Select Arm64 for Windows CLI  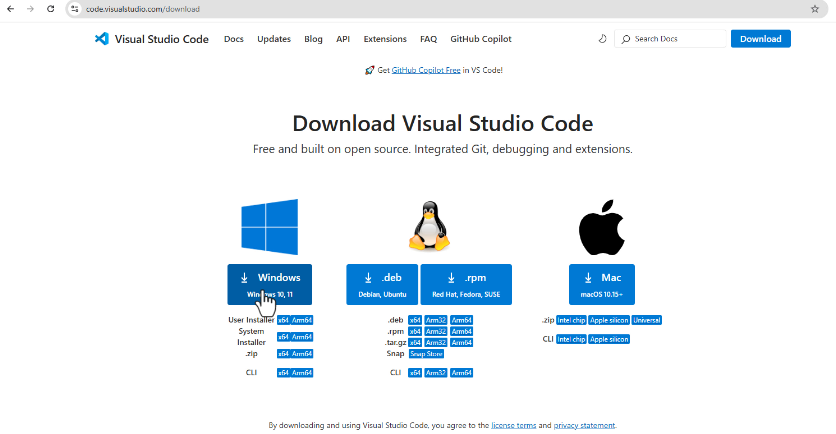pyautogui.click(x=302, y=373)
